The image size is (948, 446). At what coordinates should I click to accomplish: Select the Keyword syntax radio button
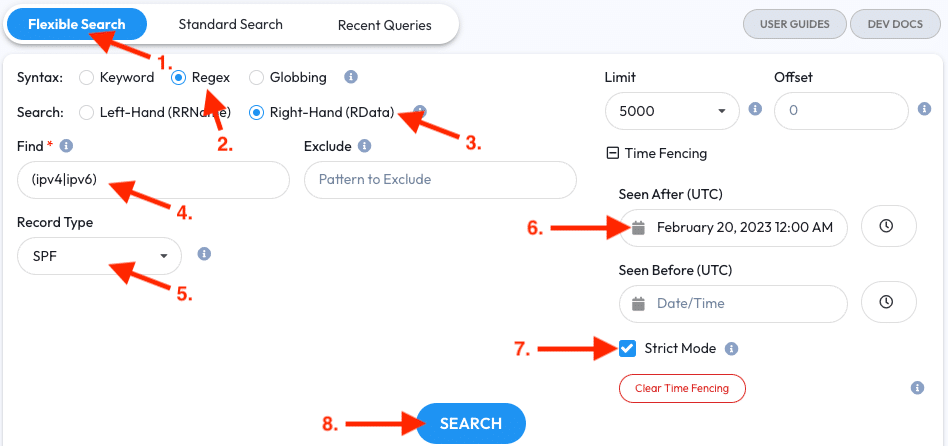[87, 77]
